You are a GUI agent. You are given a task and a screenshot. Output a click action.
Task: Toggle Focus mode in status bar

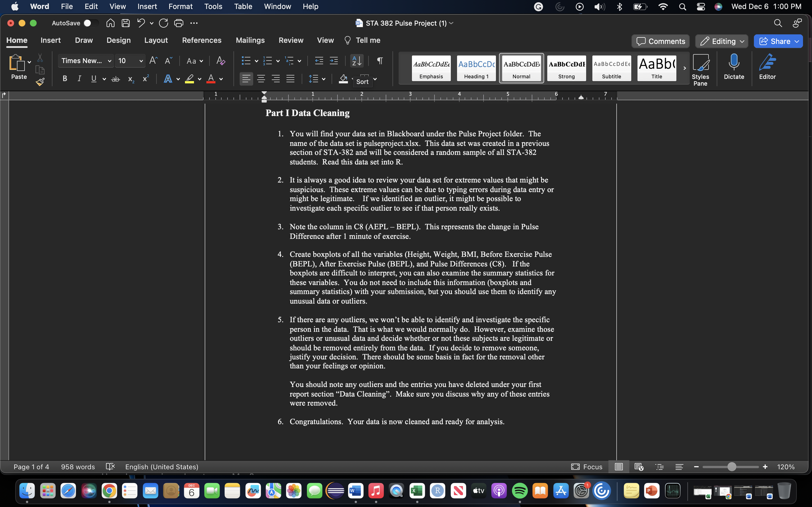[x=587, y=467]
